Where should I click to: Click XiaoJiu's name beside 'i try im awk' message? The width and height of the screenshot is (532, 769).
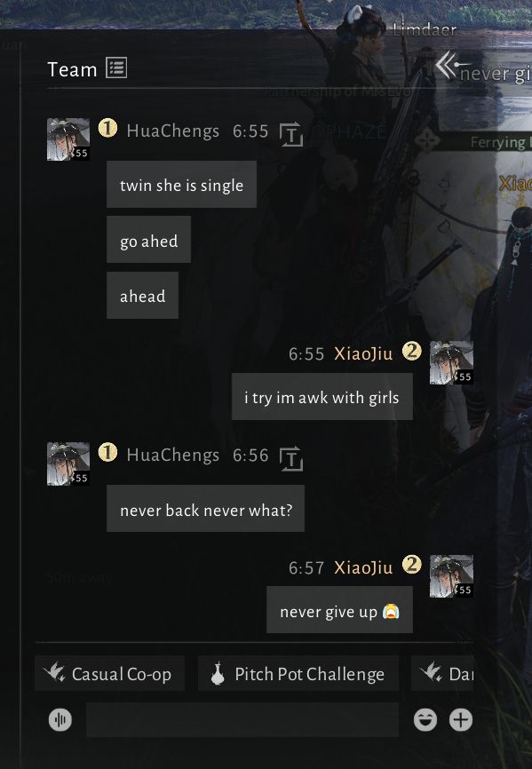[363, 353]
